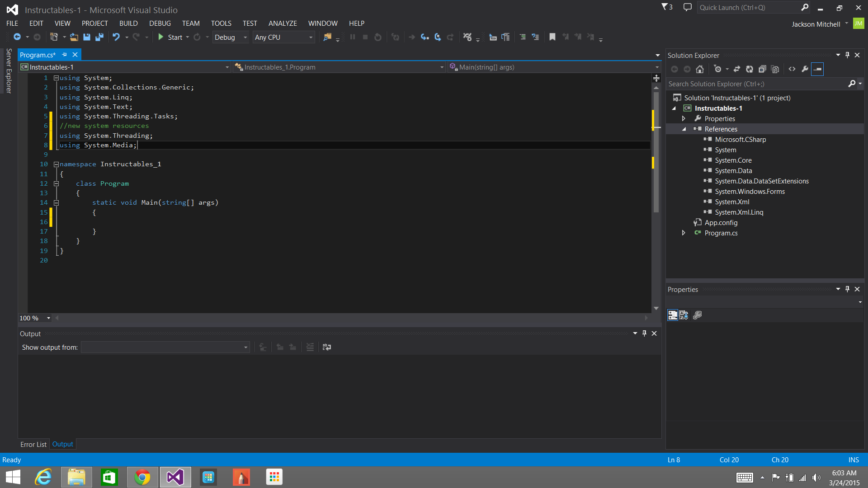Click the Output tab at bottom panel
Image resolution: width=868 pixels, height=488 pixels.
tap(62, 444)
